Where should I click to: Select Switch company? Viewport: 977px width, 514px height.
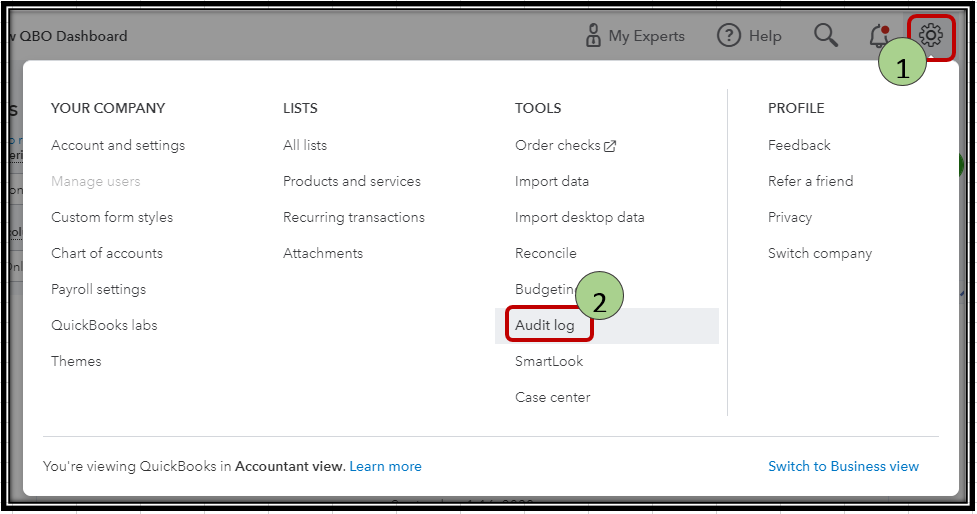(x=820, y=253)
